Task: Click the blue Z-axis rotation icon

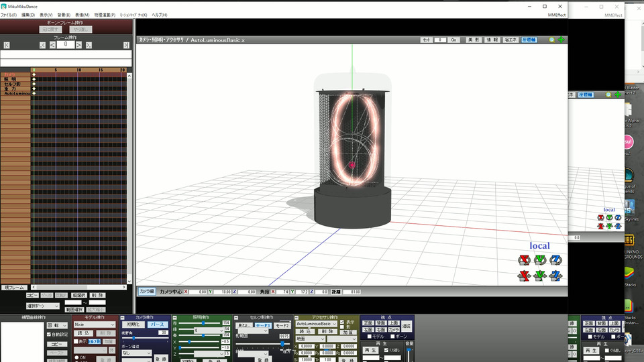Action: (555, 260)
